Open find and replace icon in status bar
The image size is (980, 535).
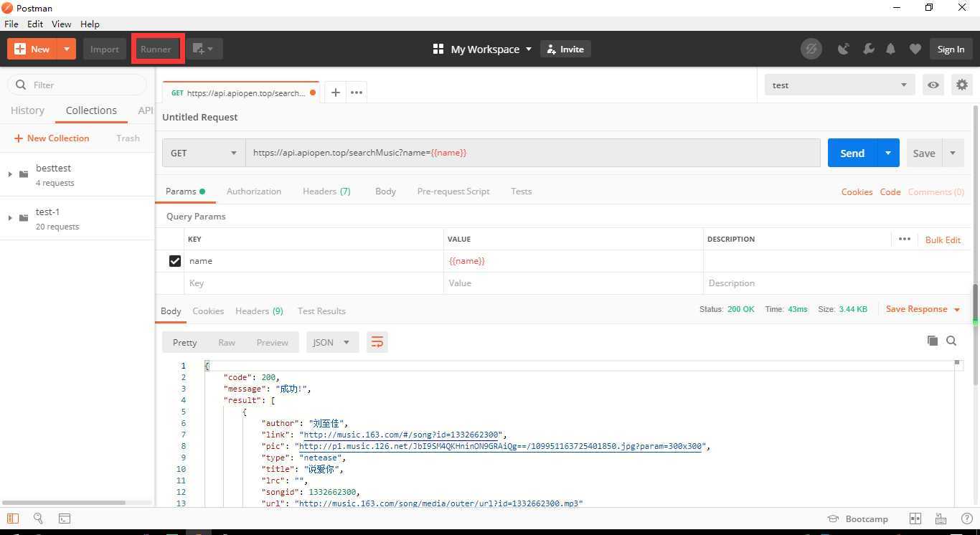(38, 519)
